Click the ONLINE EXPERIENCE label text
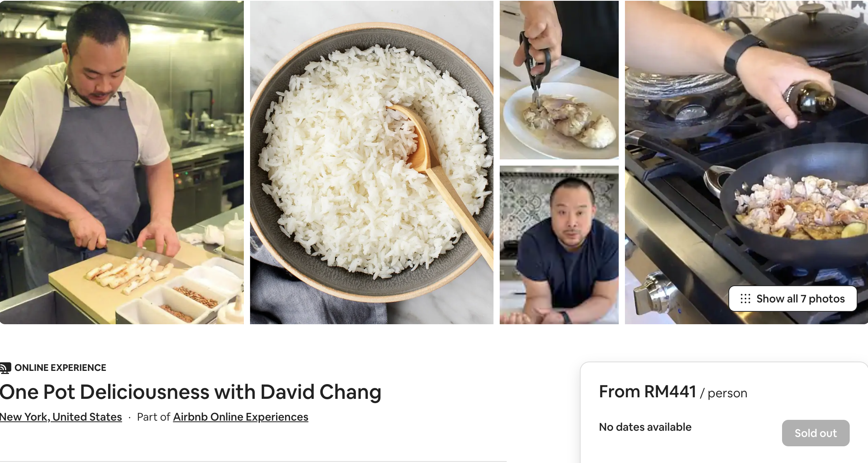868x463 pixels. tap(60, 368)
